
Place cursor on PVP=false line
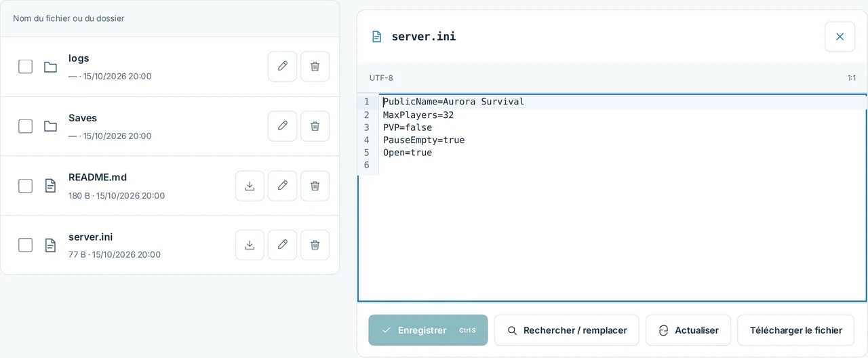point(408,127)
